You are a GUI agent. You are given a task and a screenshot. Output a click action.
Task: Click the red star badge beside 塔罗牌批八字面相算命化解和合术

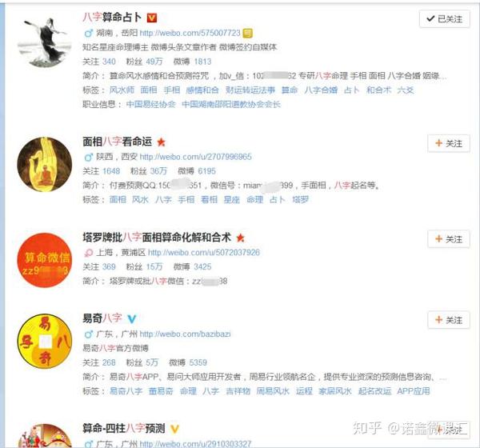coord(241,238)
